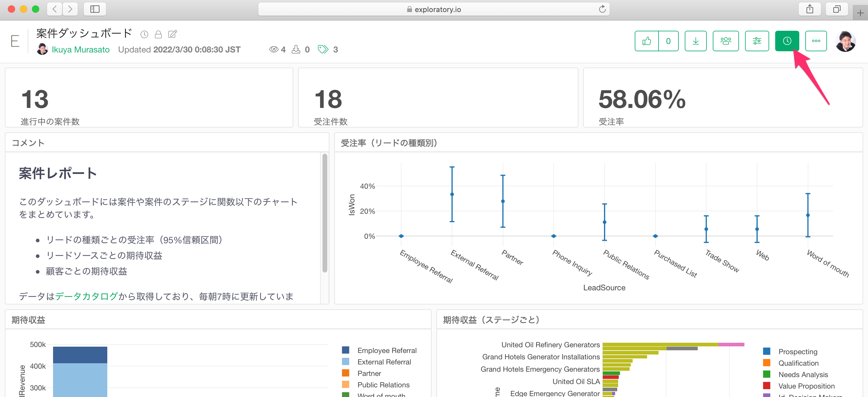
Task: Open the Ikuya Murasato author link
Action: pos(80,49)
